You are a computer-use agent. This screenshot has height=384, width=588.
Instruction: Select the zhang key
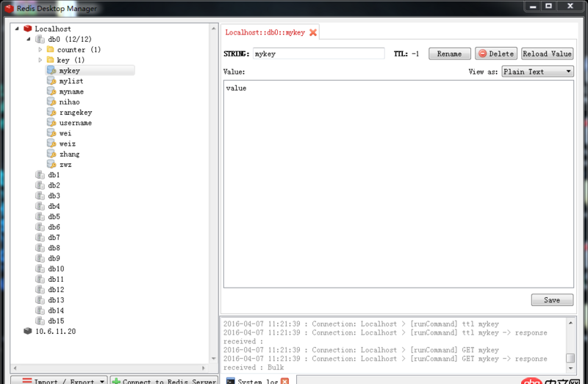point(69,154)
